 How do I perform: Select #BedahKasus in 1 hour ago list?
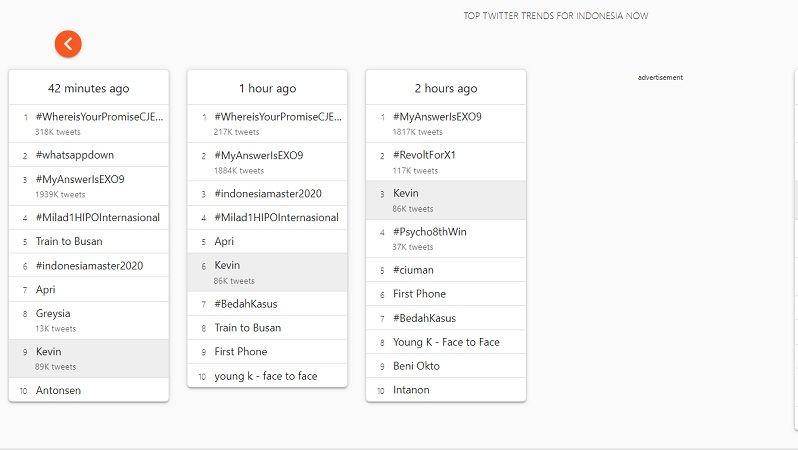point(268,304)
